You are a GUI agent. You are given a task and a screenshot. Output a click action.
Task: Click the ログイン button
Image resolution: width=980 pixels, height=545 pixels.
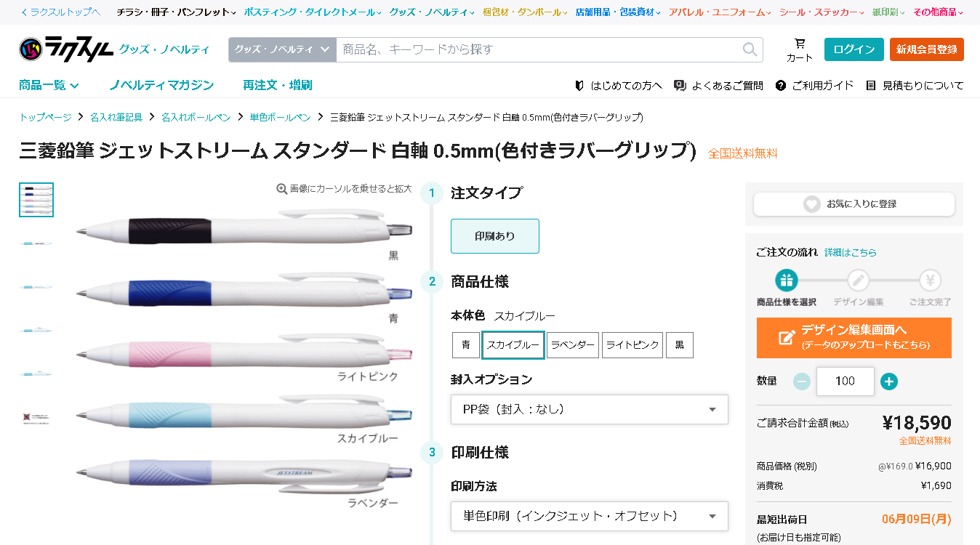[x=854, y=49]
